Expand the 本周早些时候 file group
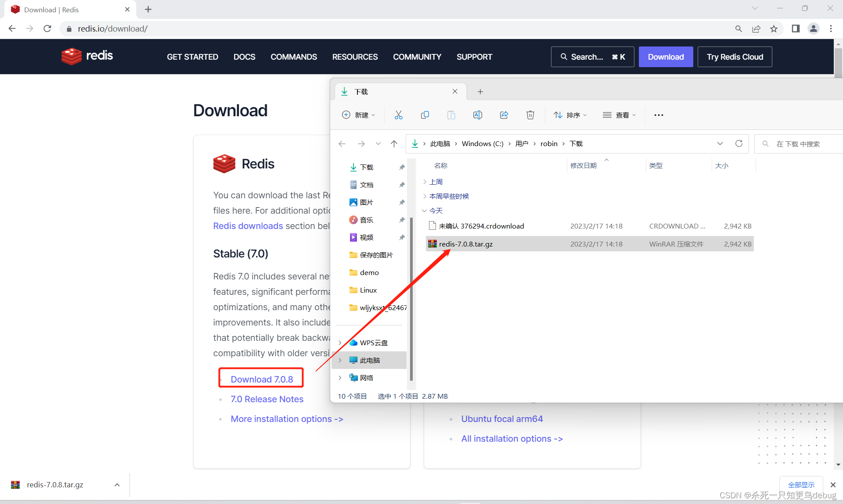The height and width of the screenshot is (504, 843). click(x=424, y=196)
